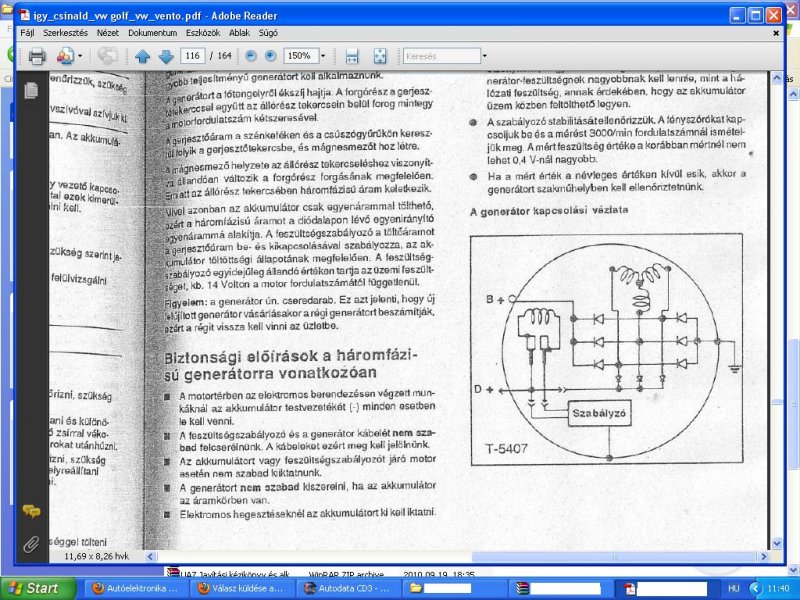Maximize the Adobe Reader window
Viewport: 800px width, 600px height.
point(755,15)
